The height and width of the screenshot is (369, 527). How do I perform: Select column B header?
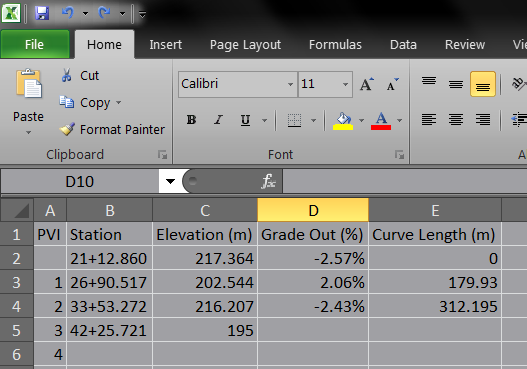point(110,210)
